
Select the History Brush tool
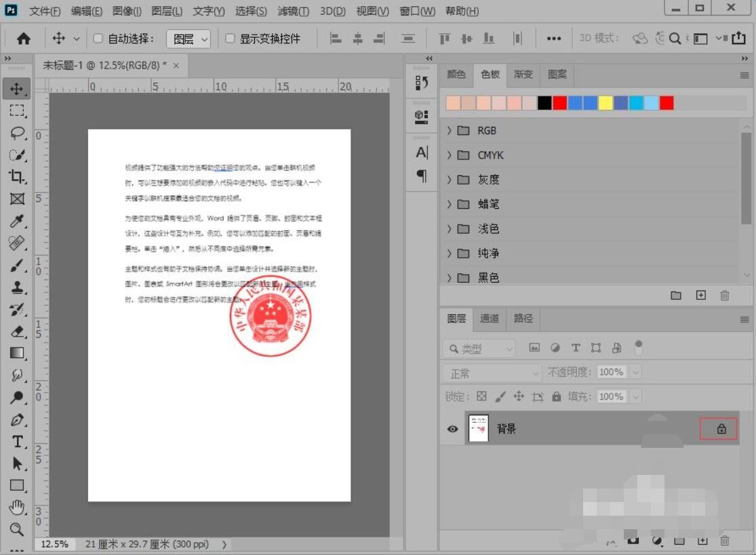(18, 309)
